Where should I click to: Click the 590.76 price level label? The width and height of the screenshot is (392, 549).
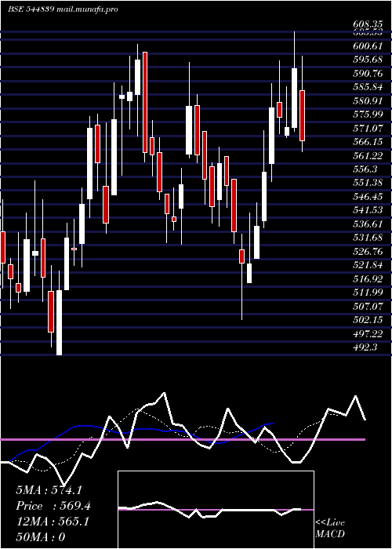[368, 74]
